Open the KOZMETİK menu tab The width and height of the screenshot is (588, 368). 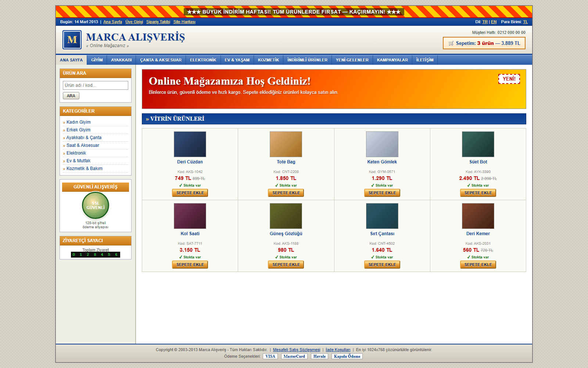[268, 60]
